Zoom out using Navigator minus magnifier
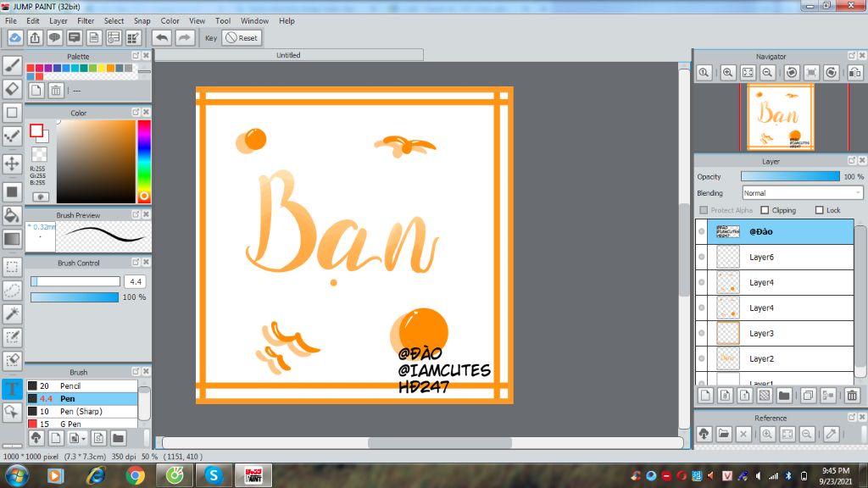This screenshot has height=488, width=868. [x=767, y=73]
